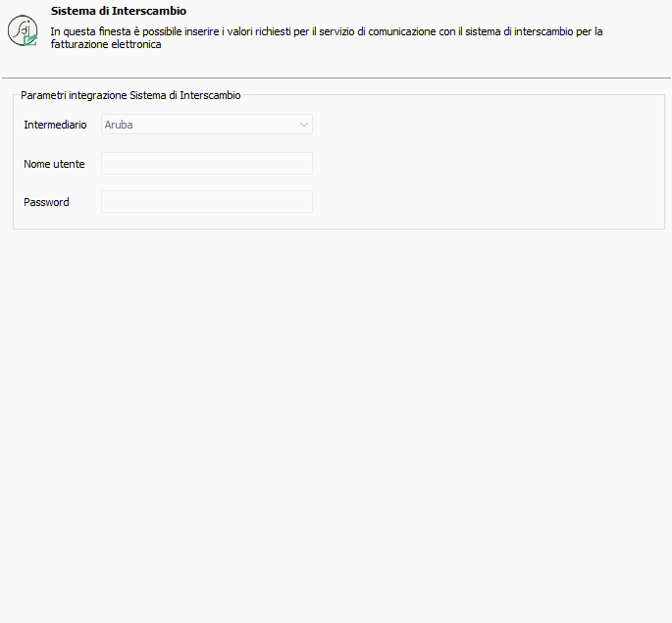672x623 pixels.
Task: Click the description text about fatturazione elettronica
Action: pos(327,37)
